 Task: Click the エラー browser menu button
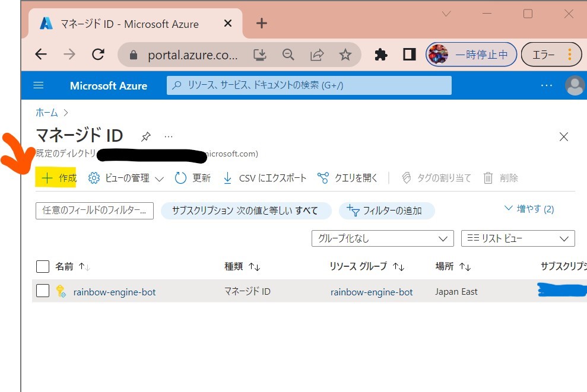click(x=551, y=55)
